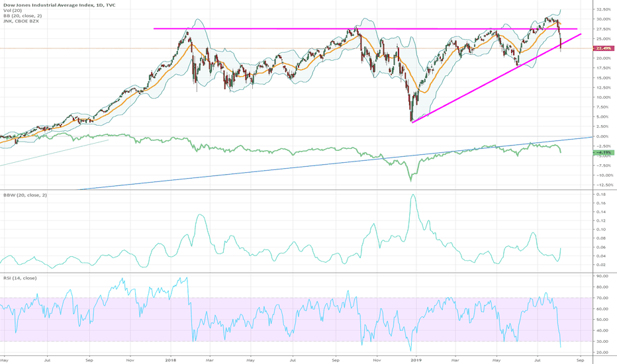Click the 0.10 value on BBW axis
The image size is (617, 364).
pyautogui.click(x=600, y=230)
